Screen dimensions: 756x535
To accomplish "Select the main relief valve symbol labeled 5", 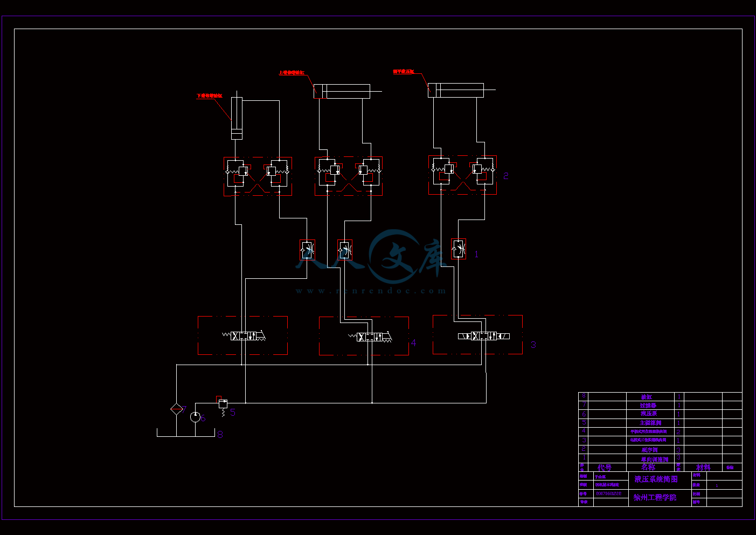I will click(223, 406).
